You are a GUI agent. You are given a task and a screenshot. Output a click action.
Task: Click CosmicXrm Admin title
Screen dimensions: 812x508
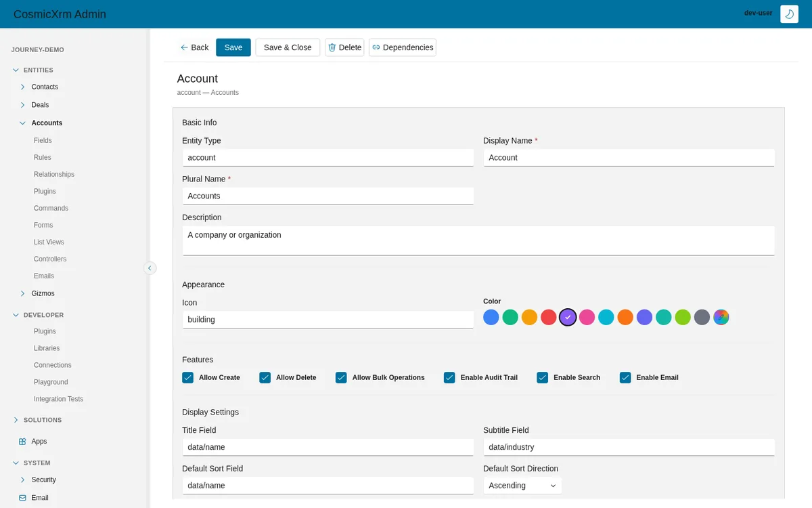(60, 14)
